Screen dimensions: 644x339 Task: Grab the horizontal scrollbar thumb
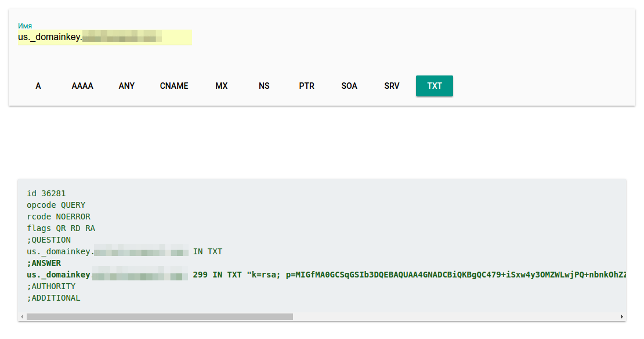160,317
